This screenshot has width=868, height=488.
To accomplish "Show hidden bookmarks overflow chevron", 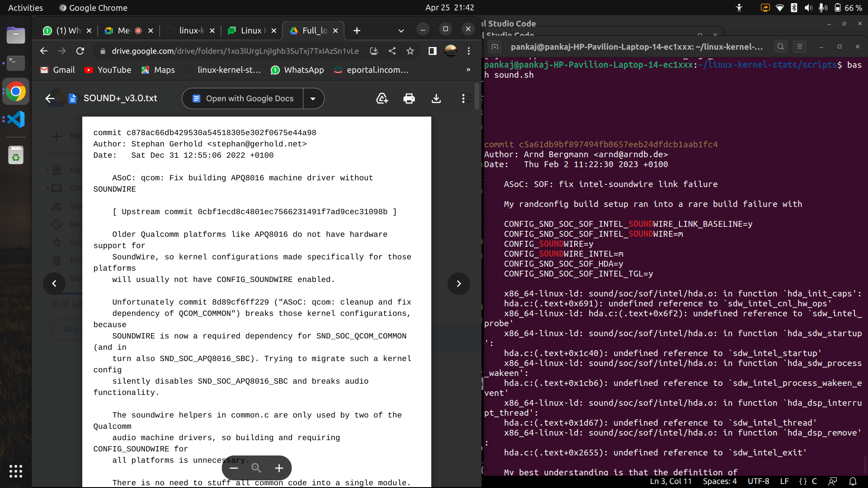I will click(468, 70).
